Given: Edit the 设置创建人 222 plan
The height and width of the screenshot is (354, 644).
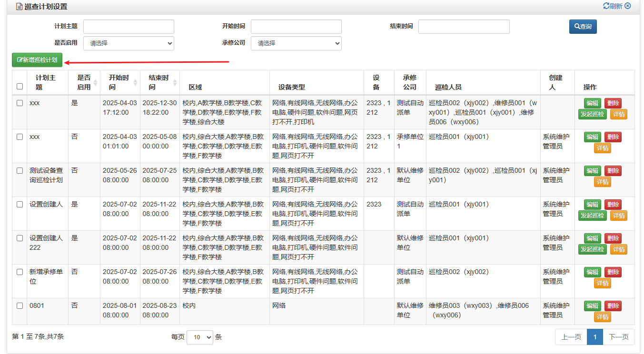Looking at the screenshot, I should (x=593, y=238).
